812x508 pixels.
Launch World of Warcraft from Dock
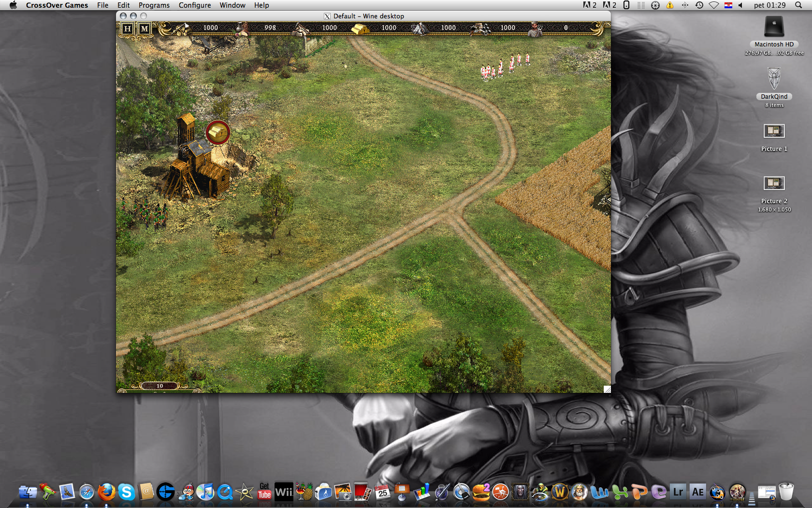[560, 492]
